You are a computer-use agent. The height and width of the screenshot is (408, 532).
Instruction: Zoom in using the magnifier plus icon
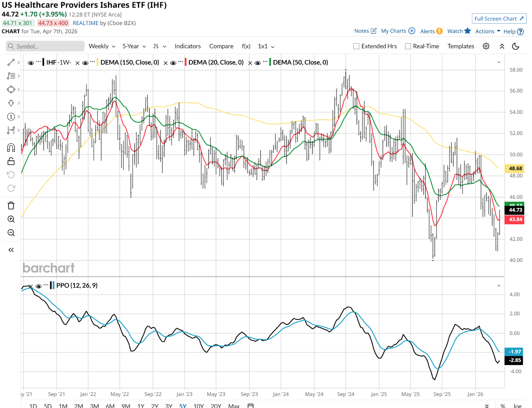pos(11,219)
